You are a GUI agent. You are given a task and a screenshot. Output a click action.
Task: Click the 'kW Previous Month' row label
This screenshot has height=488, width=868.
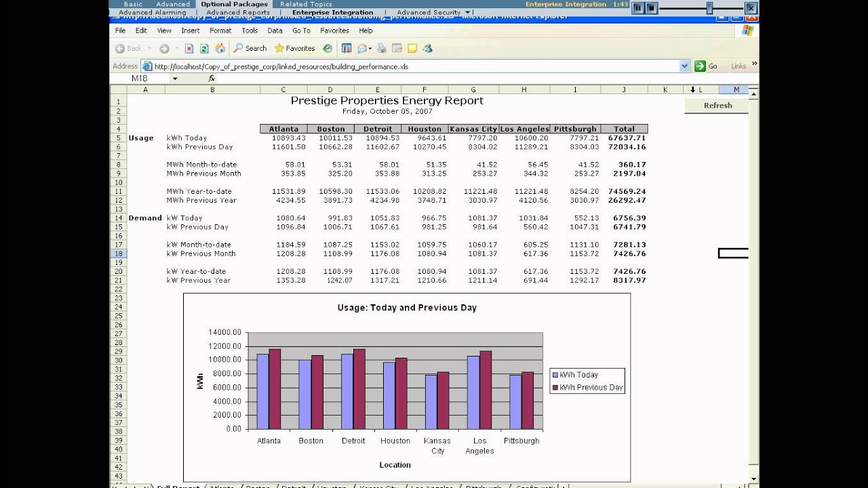(201, 253)
